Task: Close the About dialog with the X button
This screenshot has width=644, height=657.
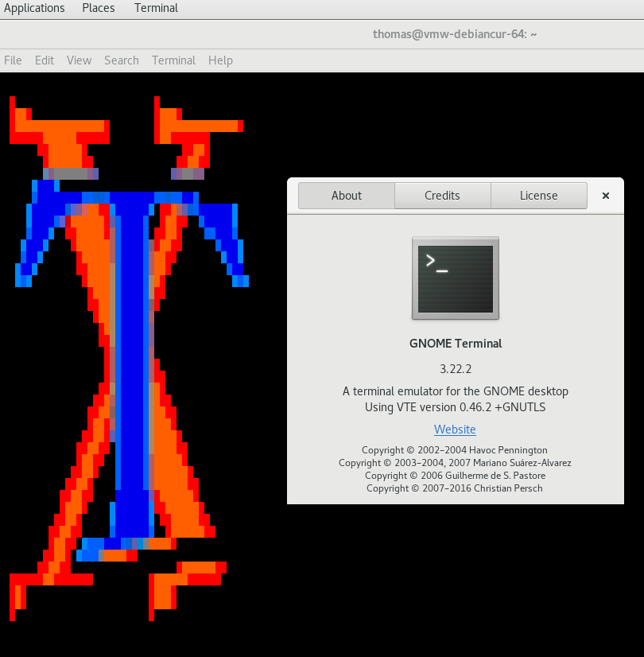Action: (605, 196)
